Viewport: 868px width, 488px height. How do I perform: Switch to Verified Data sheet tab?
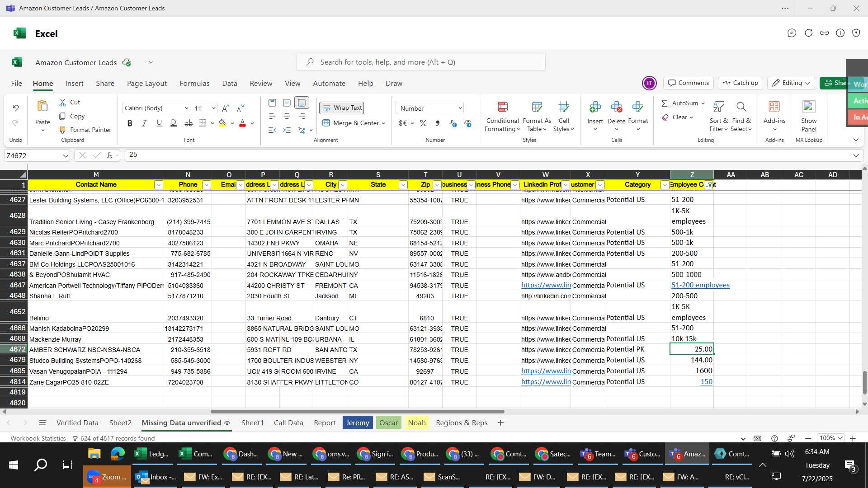[77, 423]
